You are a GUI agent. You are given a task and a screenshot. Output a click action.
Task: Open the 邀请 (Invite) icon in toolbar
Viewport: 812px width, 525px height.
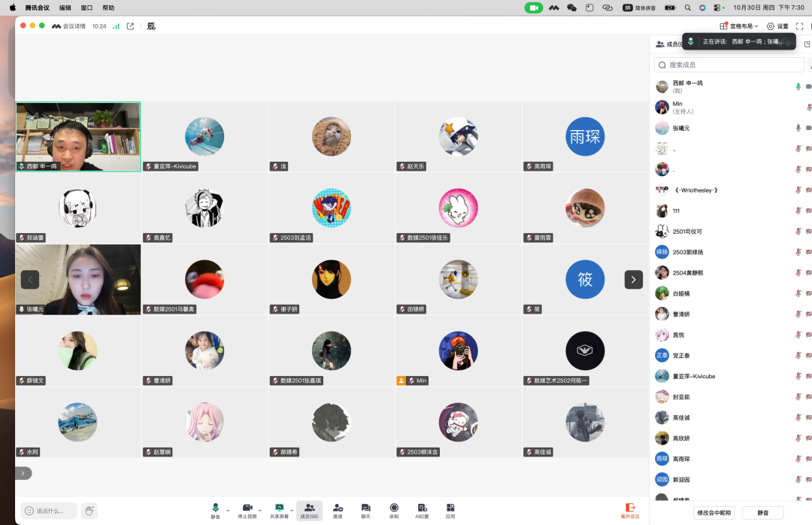[x=338, y=511]
